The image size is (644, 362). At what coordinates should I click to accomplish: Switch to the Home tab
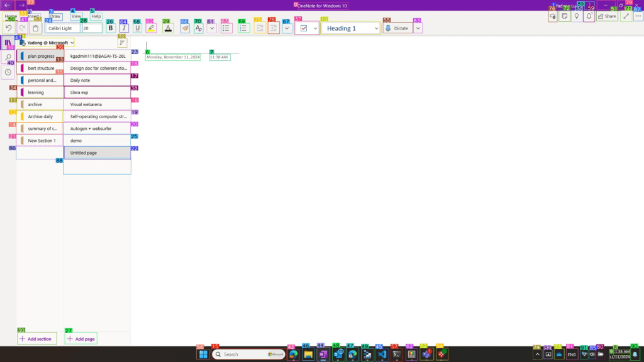pyautogui.click(x=11, y=16)
